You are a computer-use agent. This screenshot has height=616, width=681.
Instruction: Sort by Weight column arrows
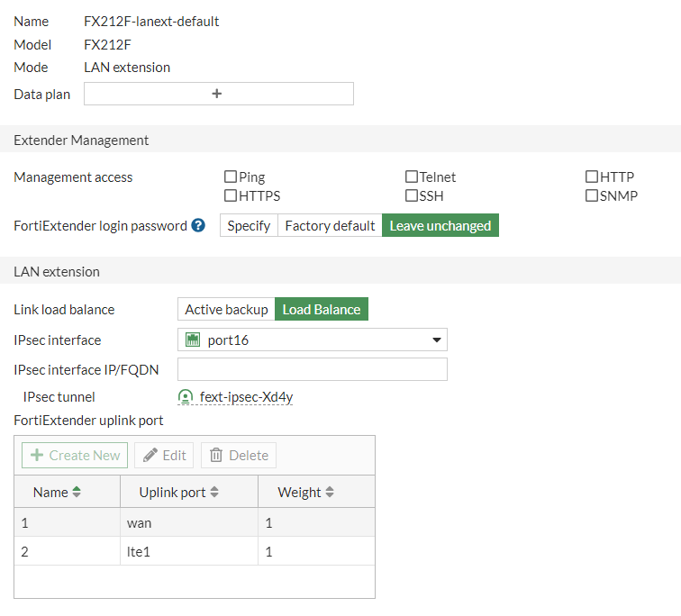click(x=330, y=492)
